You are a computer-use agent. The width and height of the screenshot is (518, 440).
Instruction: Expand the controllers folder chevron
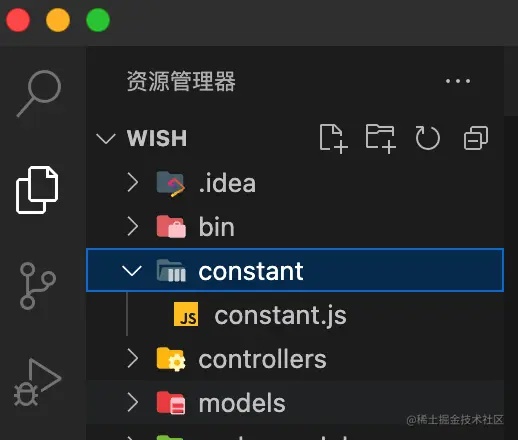[133, 359]
